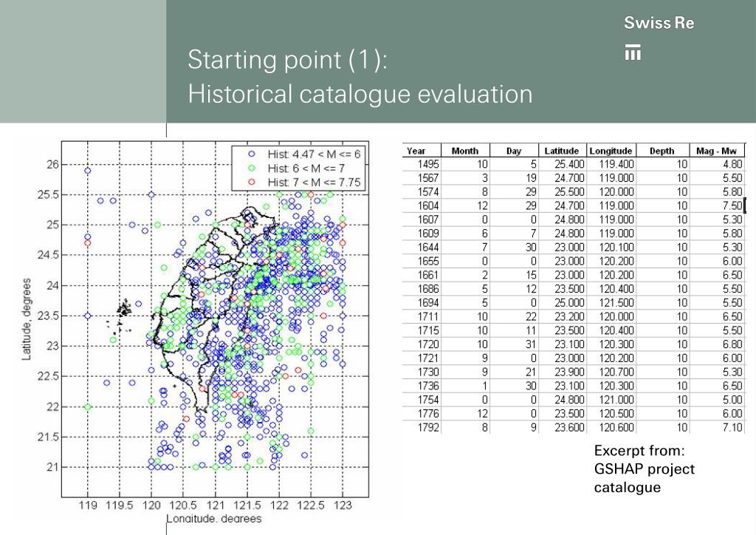Click y-axis tick label '23'
Screen dimensions: 756x535
pos(52,346)
